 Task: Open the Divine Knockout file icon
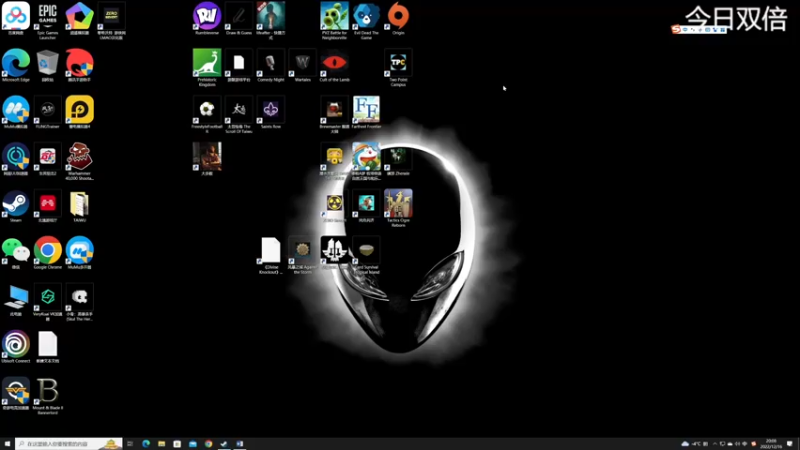(270, 255)
